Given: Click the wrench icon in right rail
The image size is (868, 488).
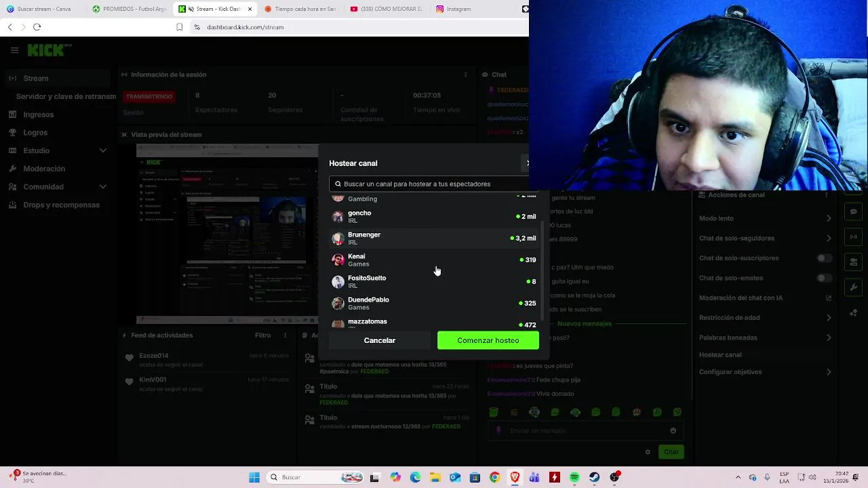Looking at the screenshot, I should [853, 287].
